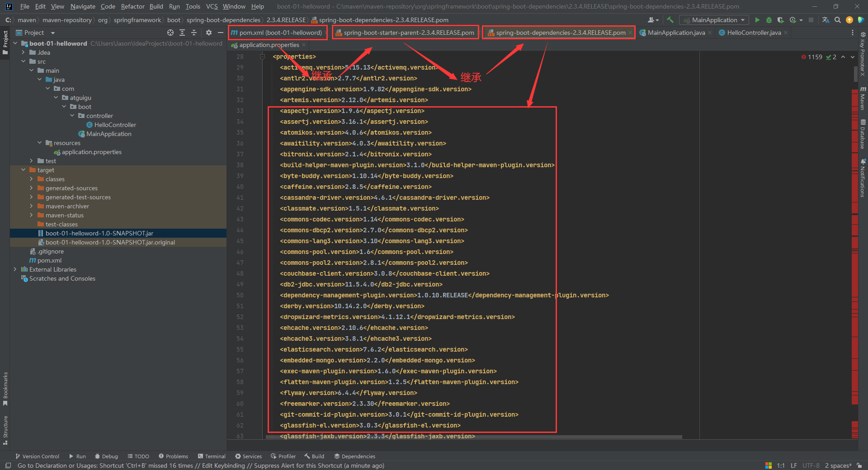Switch to HelloController.java tab
The height and width of the screenshot is (470, 868).
(753, 33)
